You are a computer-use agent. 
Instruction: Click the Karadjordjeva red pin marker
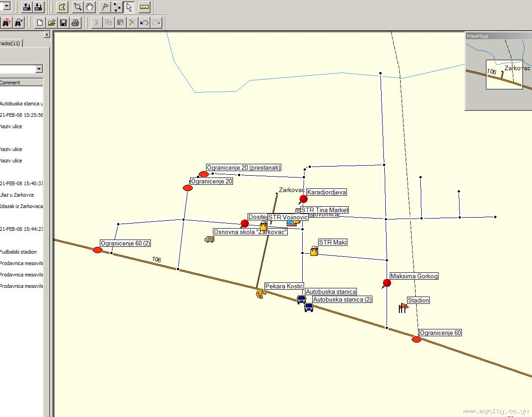[x=303, y=199]
